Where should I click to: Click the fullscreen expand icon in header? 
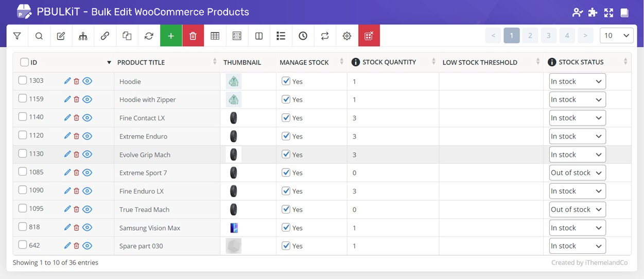[x=608, y=12]
